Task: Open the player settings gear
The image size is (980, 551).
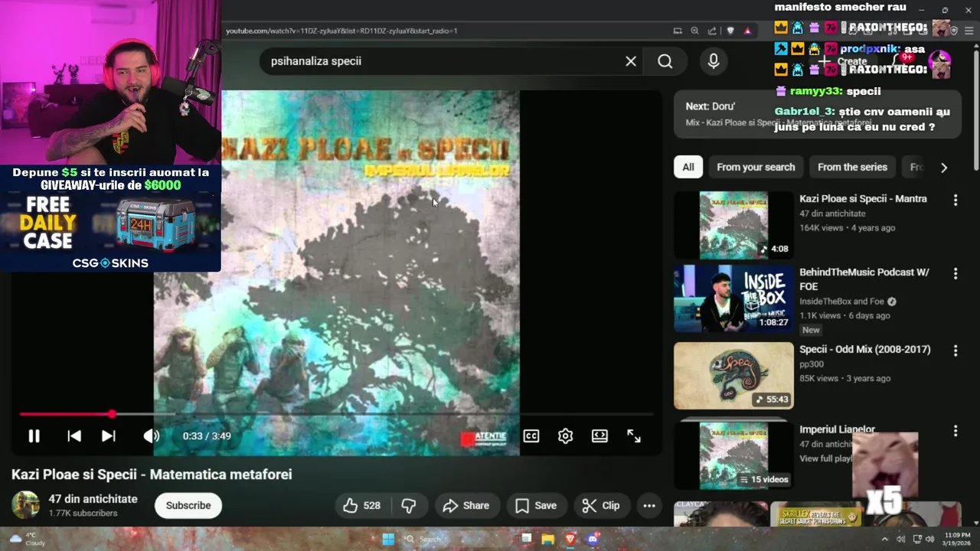Action: 566,436
